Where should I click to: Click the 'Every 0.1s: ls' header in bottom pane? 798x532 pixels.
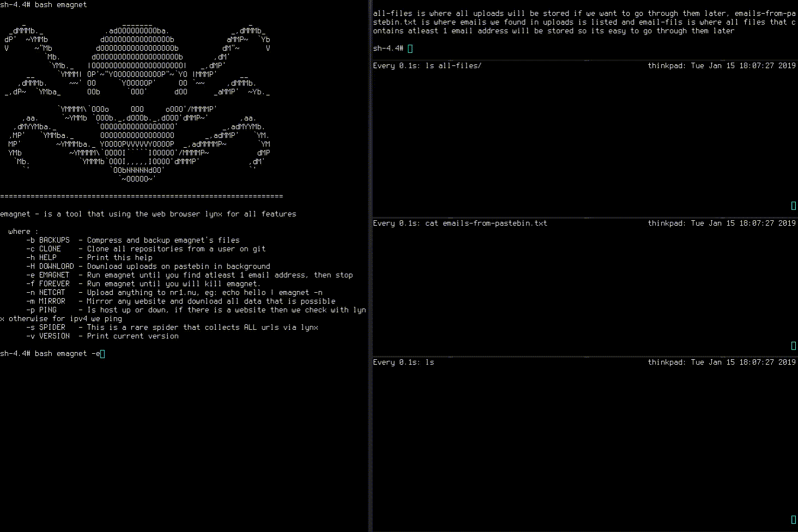coord(403,362)
